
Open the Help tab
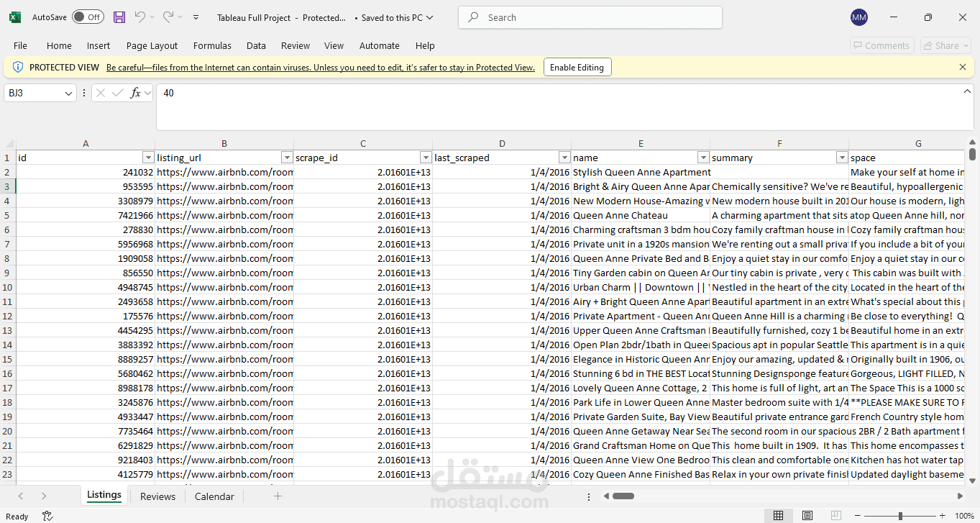coord(425,45)
